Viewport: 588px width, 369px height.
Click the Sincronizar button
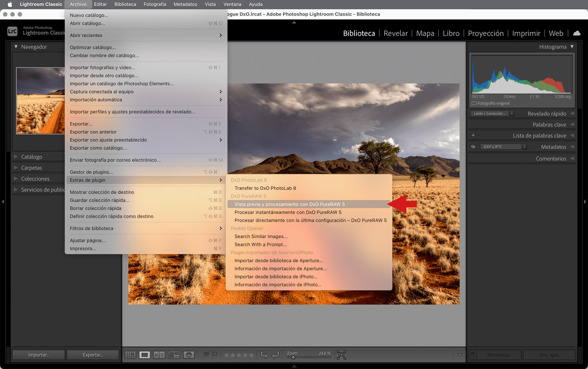click(x=499, y=355)
